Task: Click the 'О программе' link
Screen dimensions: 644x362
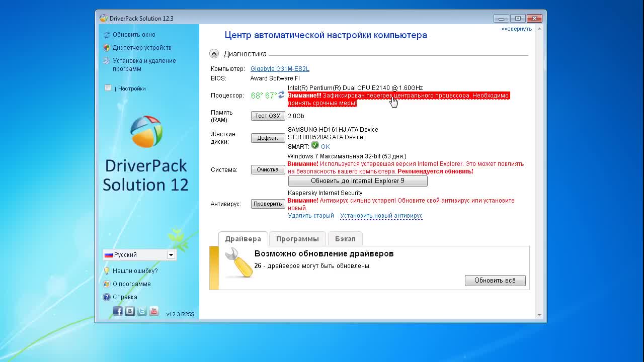Action: [132, 284]
